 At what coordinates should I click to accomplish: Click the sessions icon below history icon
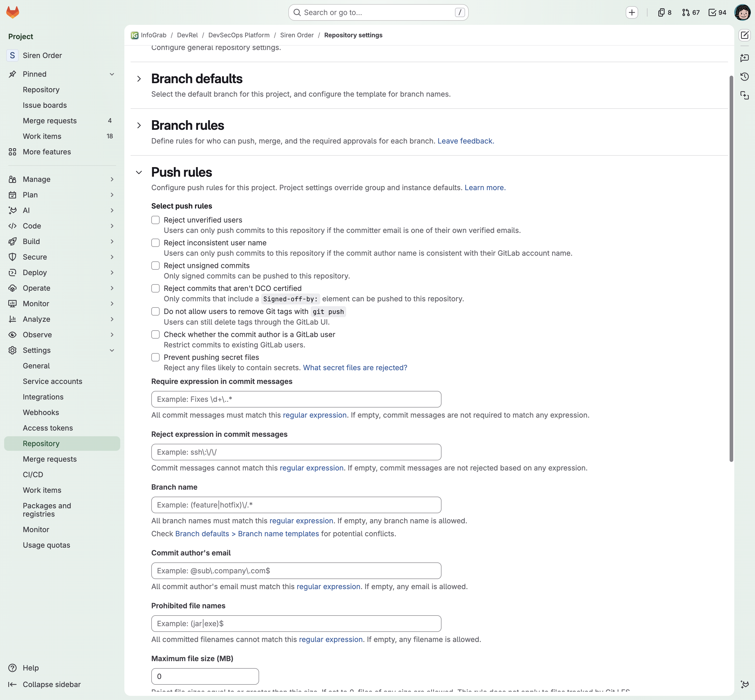click(x=744, y=95)
